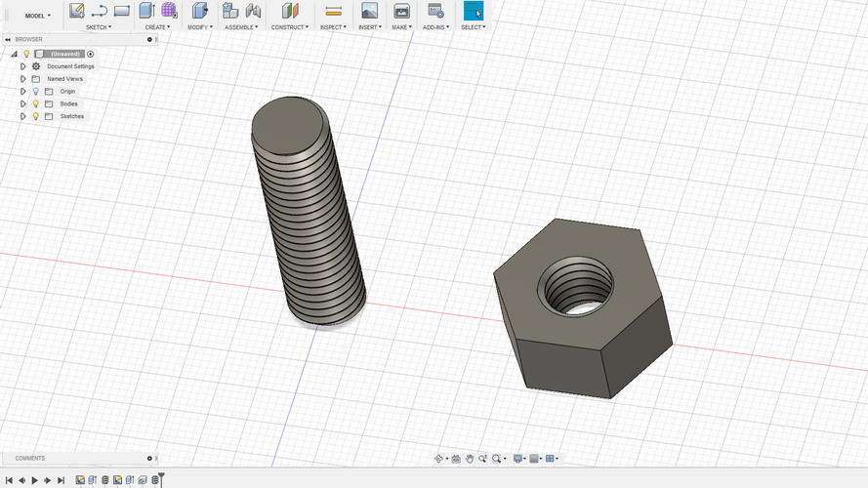Open the MODEL workspace dropdown
The image size is (868, 488).
point(38,16)
